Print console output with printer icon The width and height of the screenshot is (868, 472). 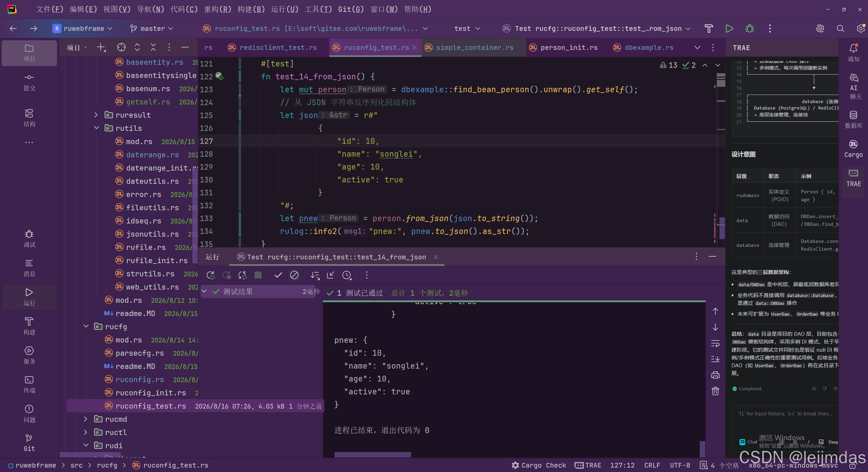(x=715, y=375)
